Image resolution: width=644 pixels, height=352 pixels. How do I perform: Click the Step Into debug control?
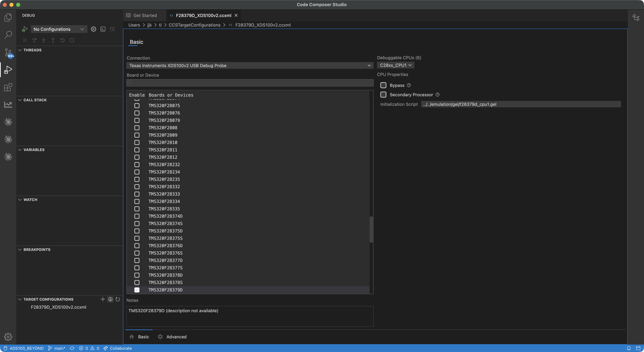click(x=44, y=40)
